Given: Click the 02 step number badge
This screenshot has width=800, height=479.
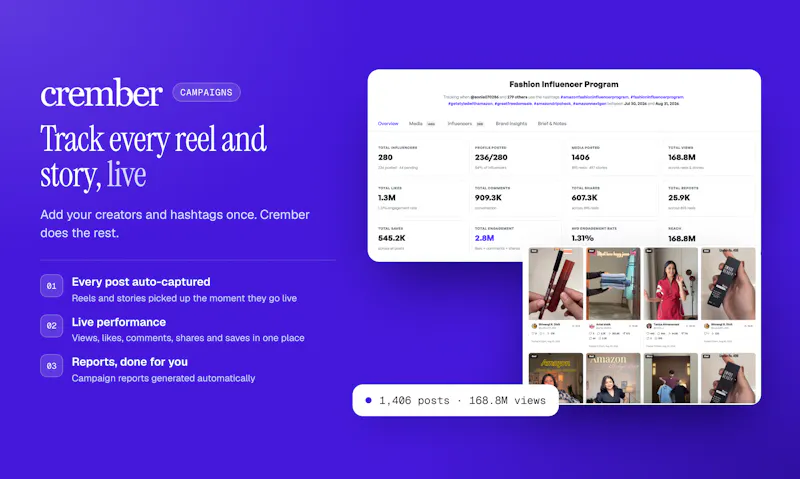Looking at the screenshot, I should click(52, 325).
